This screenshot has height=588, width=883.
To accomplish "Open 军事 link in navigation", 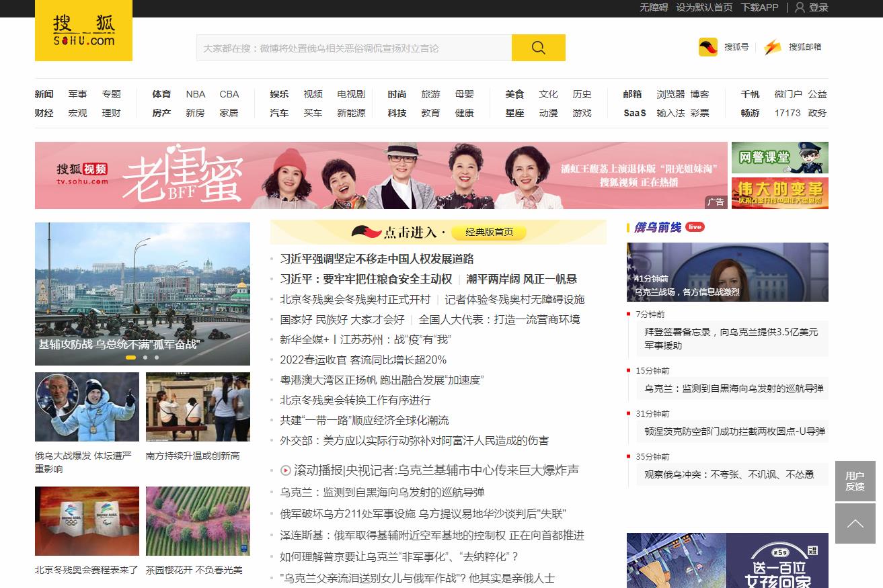I will (77, 94).
